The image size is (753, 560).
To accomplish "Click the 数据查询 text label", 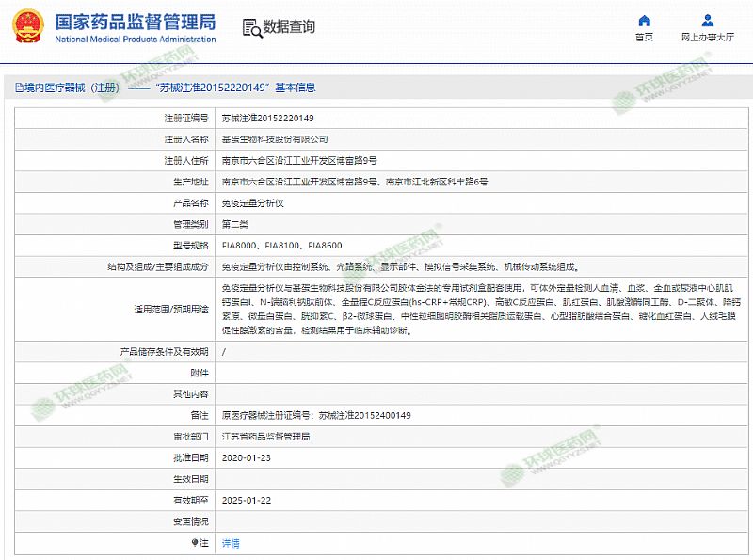I will click(289, 27).
